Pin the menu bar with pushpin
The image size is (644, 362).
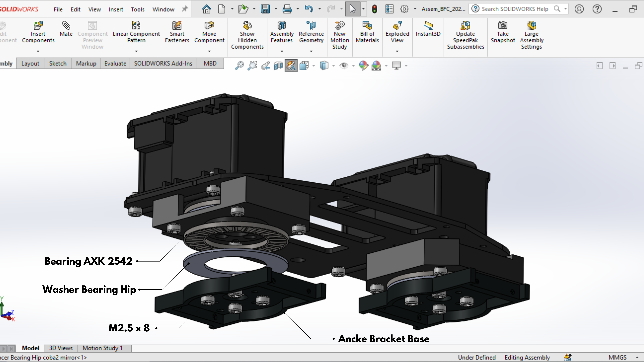[x=185, y=9]
